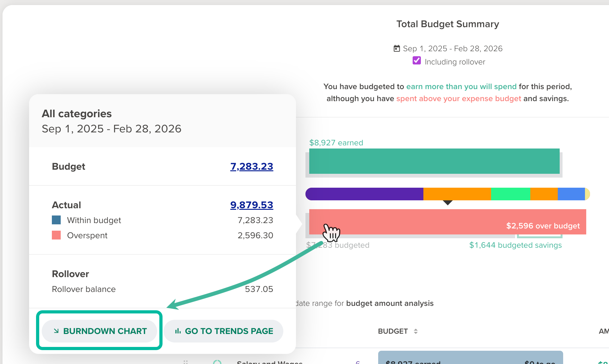Click the blue segment of the category bar
Image resolution: width=609 pixels, height=364 pixels.
571,194
